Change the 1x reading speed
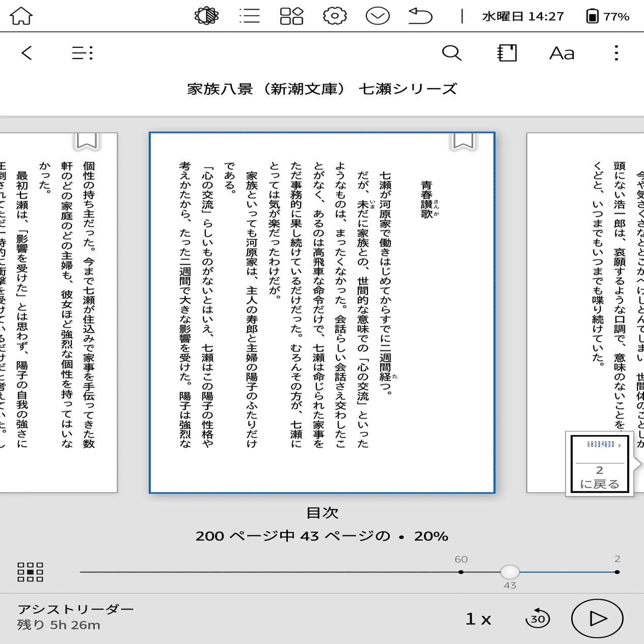This screenshot has height=644, width=644. point(478,619)
